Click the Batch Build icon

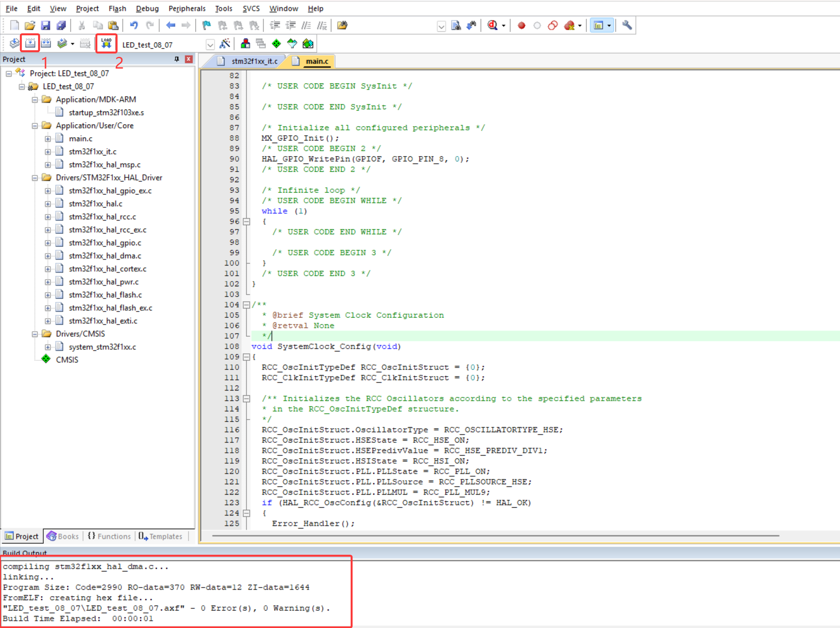[x=62, y=43]
